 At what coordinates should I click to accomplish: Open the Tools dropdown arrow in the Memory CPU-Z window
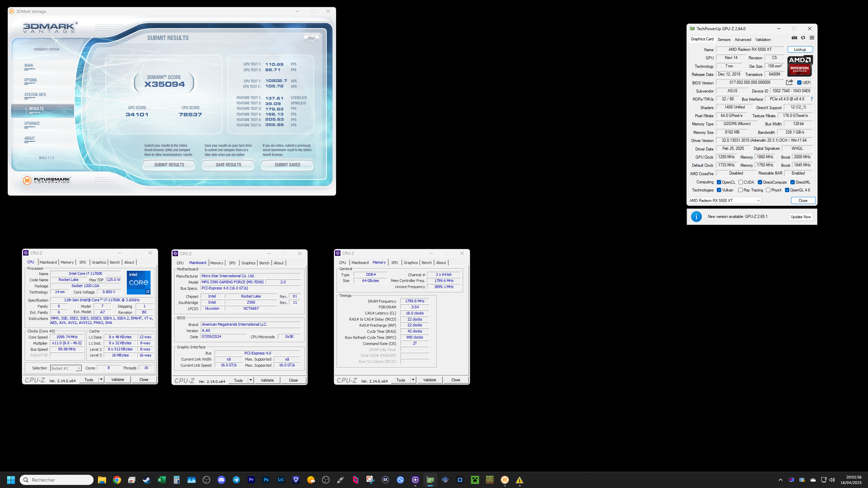(x=413, y=380)
